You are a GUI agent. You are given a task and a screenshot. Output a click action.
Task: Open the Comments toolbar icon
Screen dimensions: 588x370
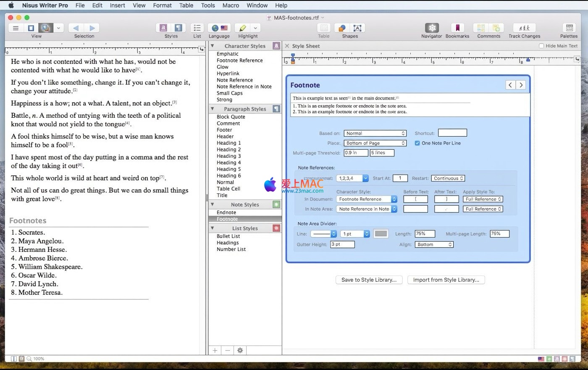tap(488, 28)
